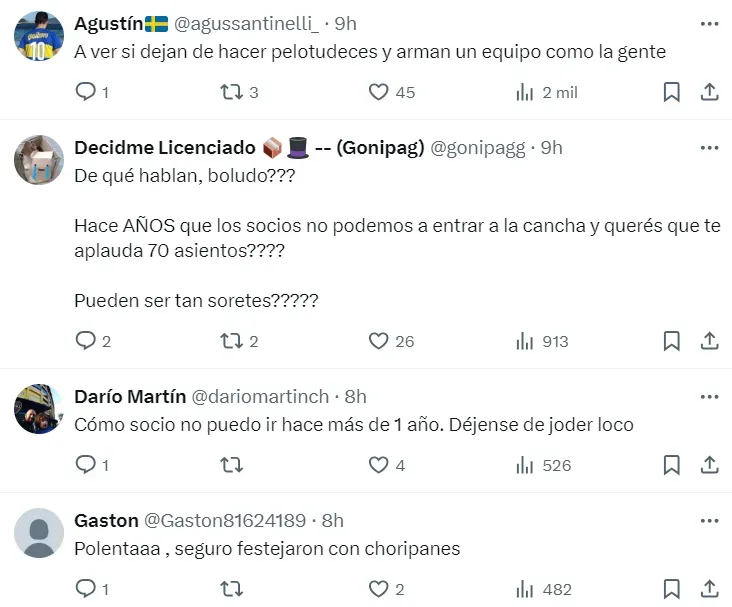
Task: Share Agustín's tweet
Action: (x=709, y=92)
